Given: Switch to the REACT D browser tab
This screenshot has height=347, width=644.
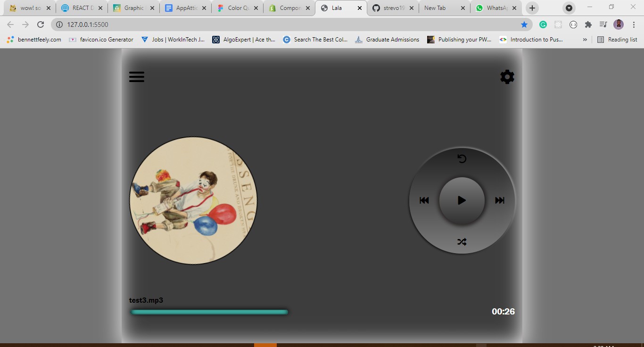Looking at the screenshot, I should pyautogui.click(x=82, y=8).
